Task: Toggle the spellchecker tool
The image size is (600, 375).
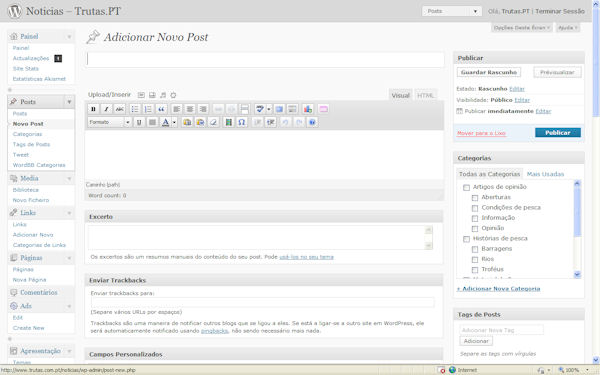Action: [x=260, y=109]
